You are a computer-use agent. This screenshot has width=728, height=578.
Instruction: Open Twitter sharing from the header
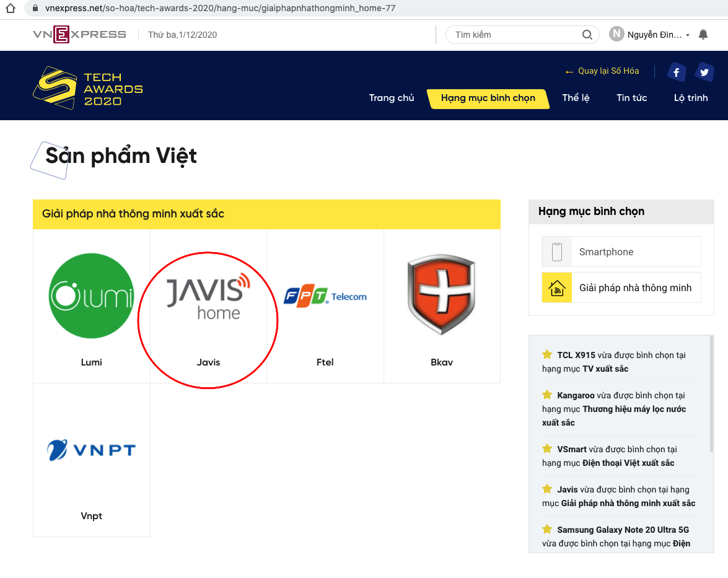(704, 72)
